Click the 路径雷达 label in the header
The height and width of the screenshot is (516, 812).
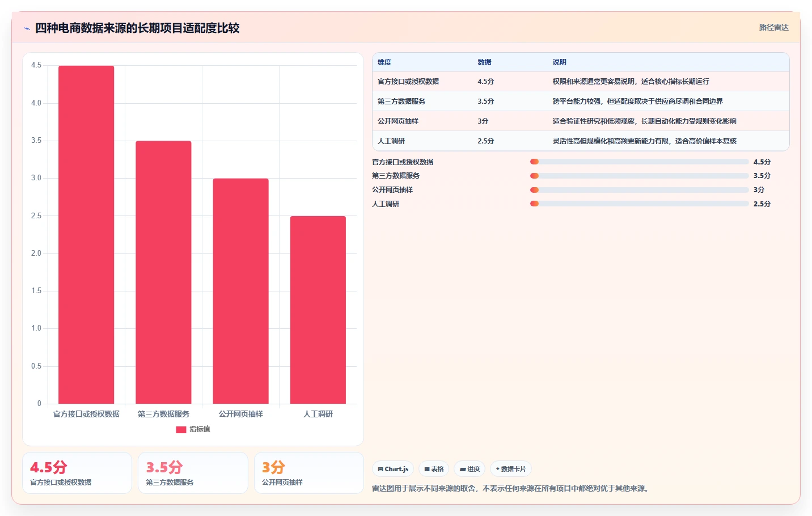tap(774, 27)
